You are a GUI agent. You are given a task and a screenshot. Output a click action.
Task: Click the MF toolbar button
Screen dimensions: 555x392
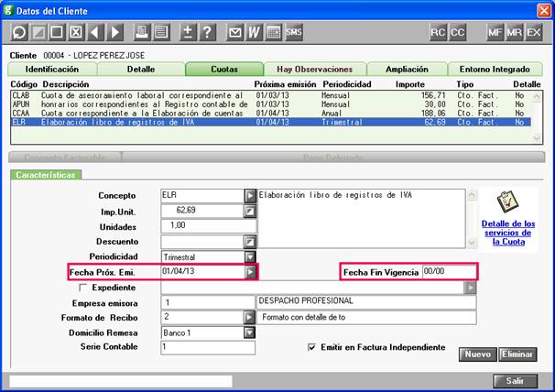coord(495,33)
